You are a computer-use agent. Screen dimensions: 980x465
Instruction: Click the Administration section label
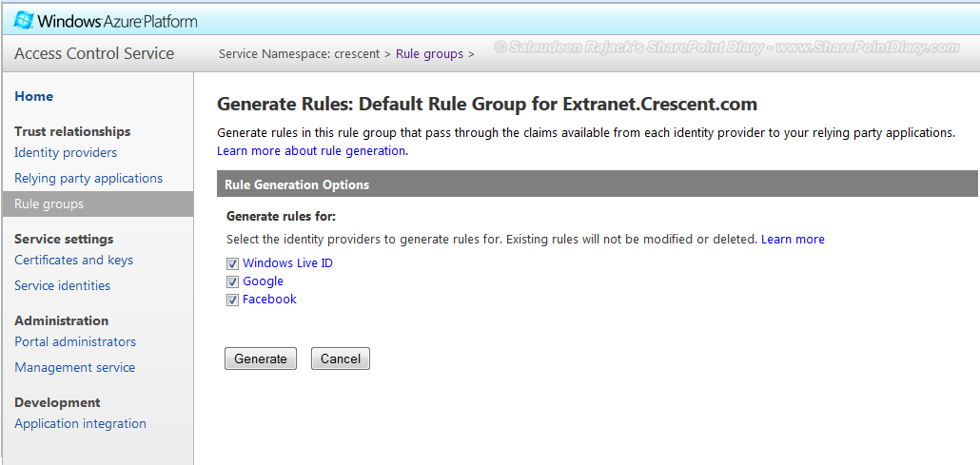pos(61,320)
